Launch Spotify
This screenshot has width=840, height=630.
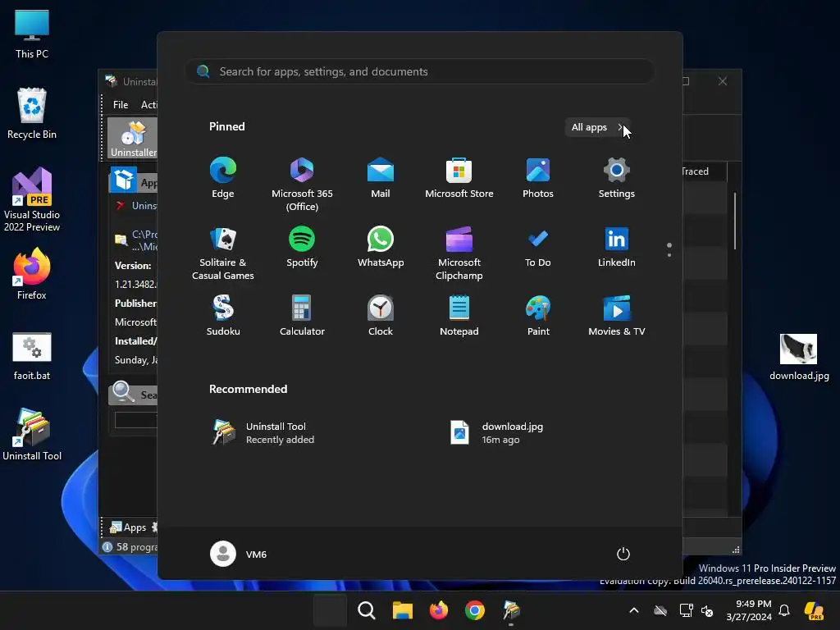pos(302,247)
